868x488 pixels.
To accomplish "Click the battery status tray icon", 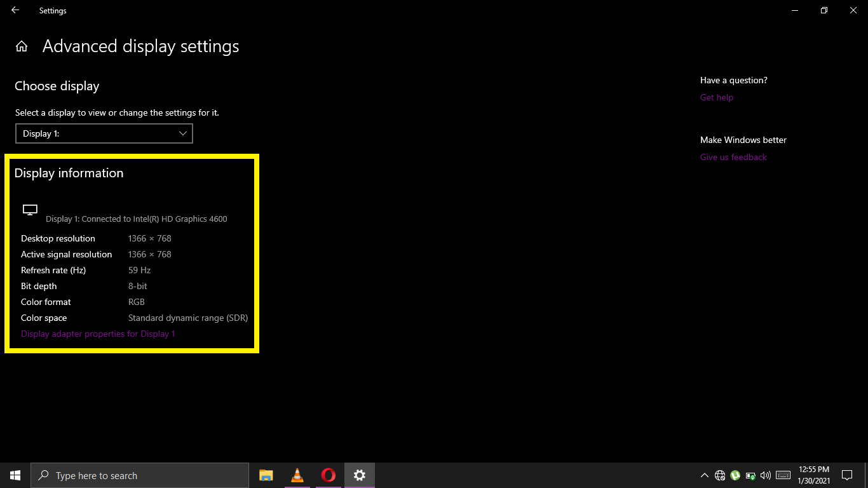I will [x=750, y=475].
